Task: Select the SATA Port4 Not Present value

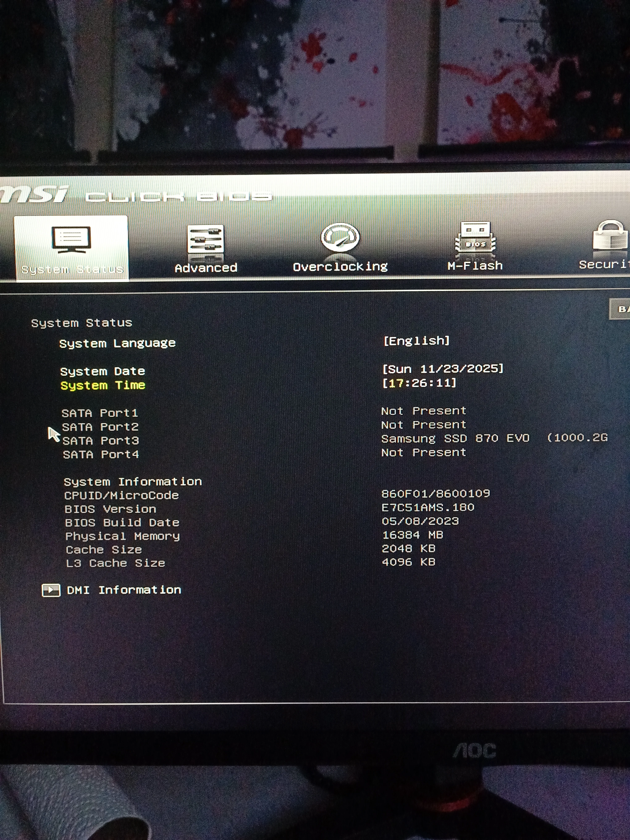Action: point(423,452)
